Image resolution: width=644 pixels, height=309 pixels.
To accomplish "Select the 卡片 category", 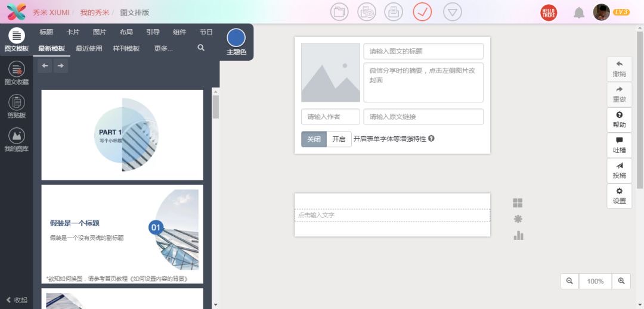I will pyautogui.click(x=73, y=32).
